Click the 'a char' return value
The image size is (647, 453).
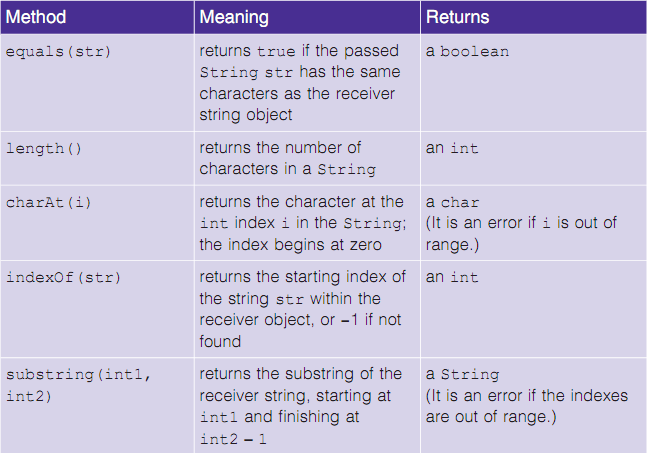(x=452, y=202)
